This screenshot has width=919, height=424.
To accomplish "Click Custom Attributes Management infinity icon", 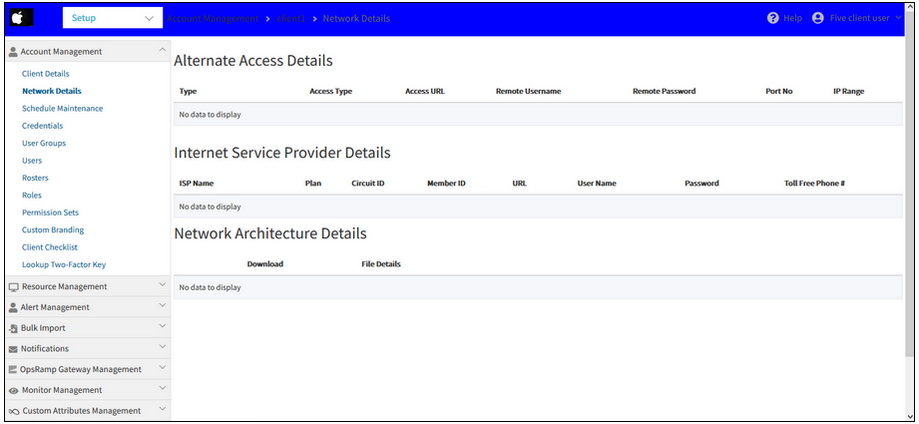I will tap(14, 411).
